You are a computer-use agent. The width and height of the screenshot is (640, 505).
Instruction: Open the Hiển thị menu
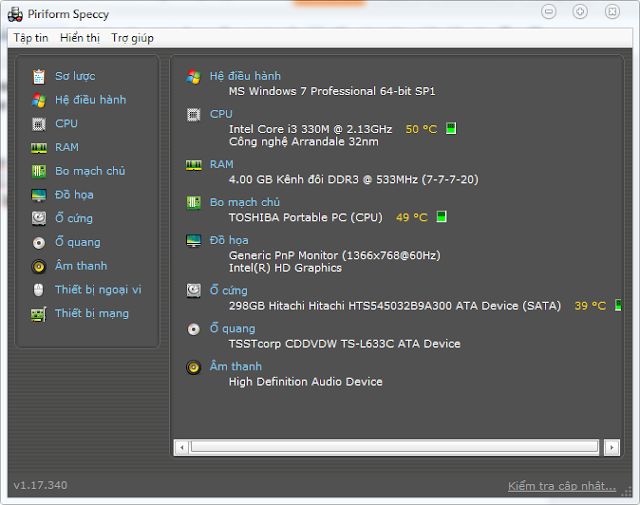tap(80, 38)
